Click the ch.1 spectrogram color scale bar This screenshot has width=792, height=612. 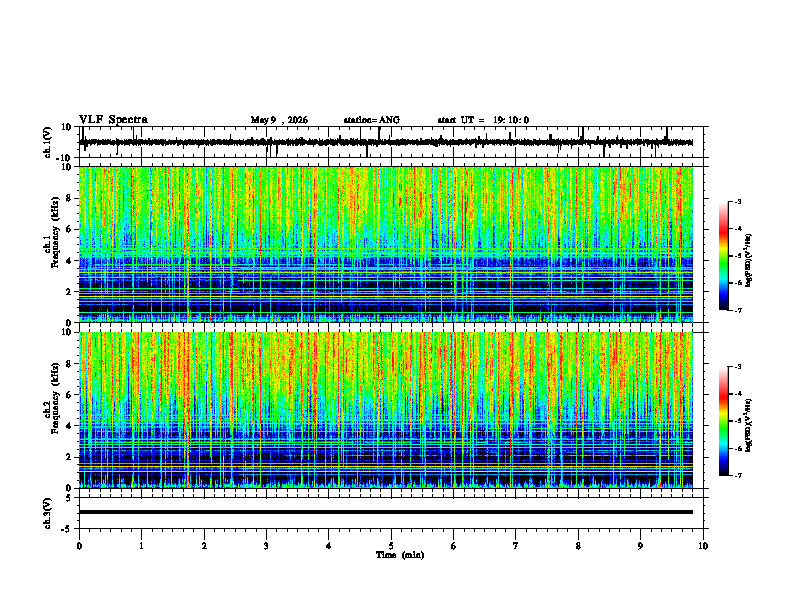pyautogui.click(x=723, y=256)
